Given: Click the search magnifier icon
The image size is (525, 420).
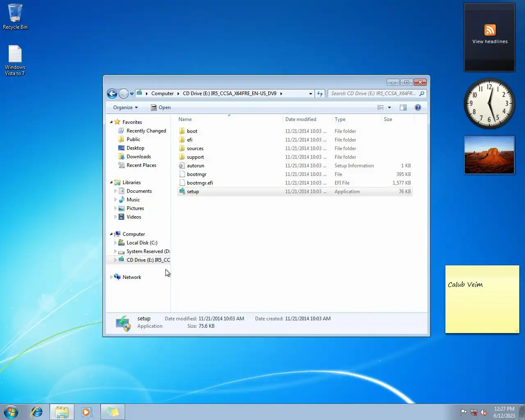Looking at the screenshot, I should tap(422, 94).
